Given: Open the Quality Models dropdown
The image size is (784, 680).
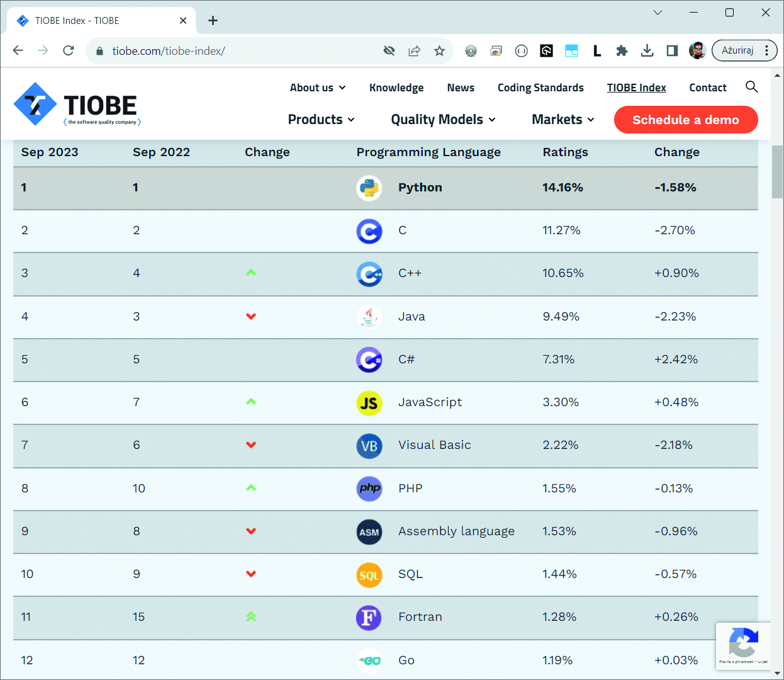Looking at the screenshot, I should pyautogui.click(x=443, y=120).
